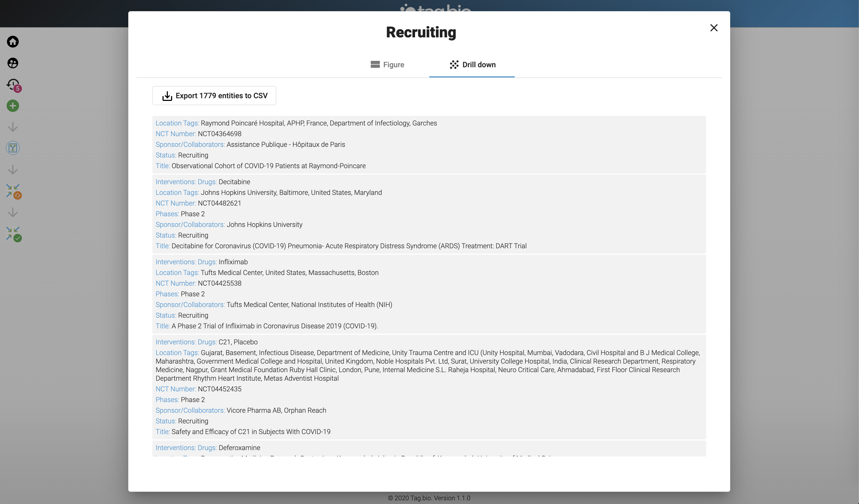Screen dimensions: 859x504
Task: Open the Home icon in sidebar
Action: (13, 42)
